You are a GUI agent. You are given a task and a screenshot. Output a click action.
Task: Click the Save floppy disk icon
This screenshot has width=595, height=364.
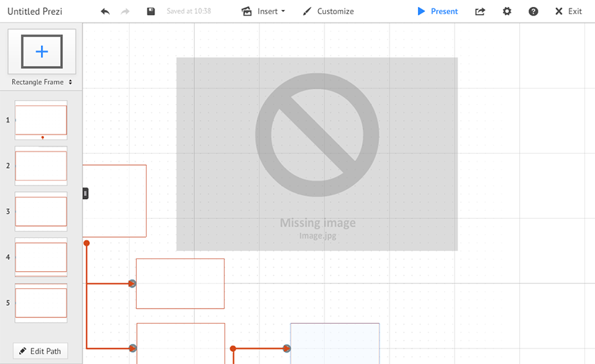point(151,11)
